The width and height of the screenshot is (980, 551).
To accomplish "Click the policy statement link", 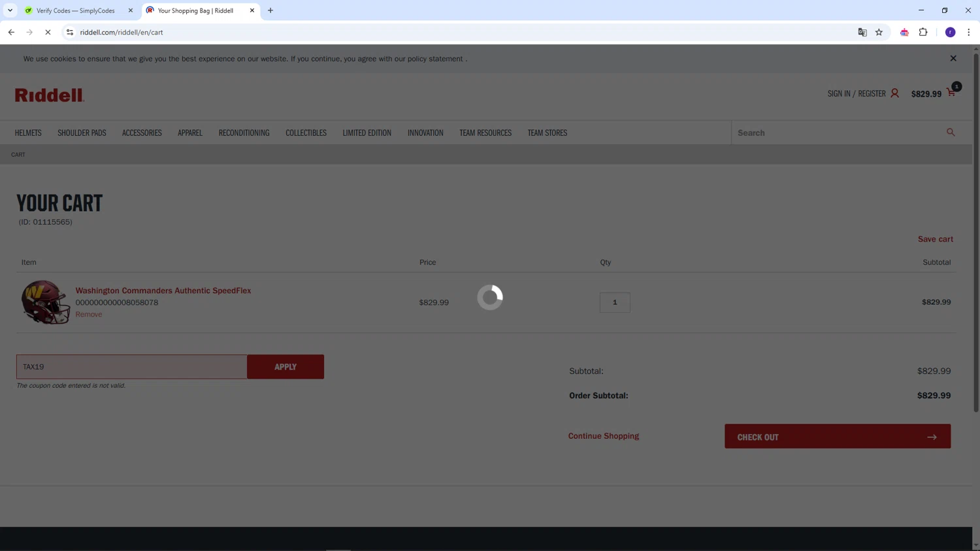I will (435, 59).
